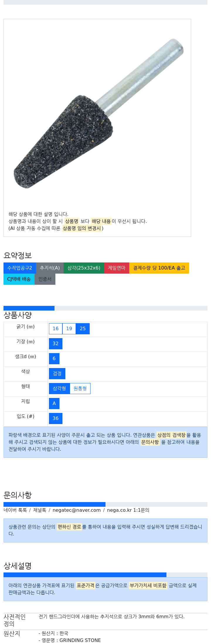Image resolution: width=211 pixels, height=644 pixels.
Task: Open the 인증서 tag
Action: tap(45, 279)
